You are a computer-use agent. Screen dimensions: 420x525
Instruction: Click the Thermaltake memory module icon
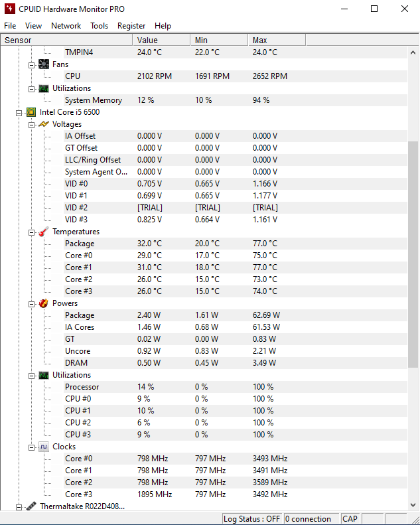pyautogui.click(x=31, y=506)
